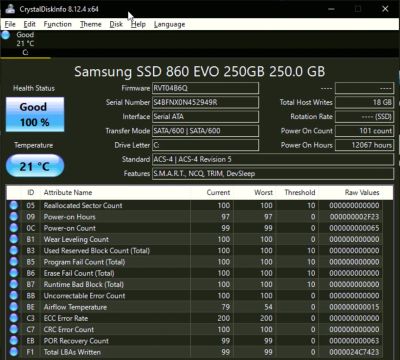Click the Good 100 % health status button

point(35,114)
